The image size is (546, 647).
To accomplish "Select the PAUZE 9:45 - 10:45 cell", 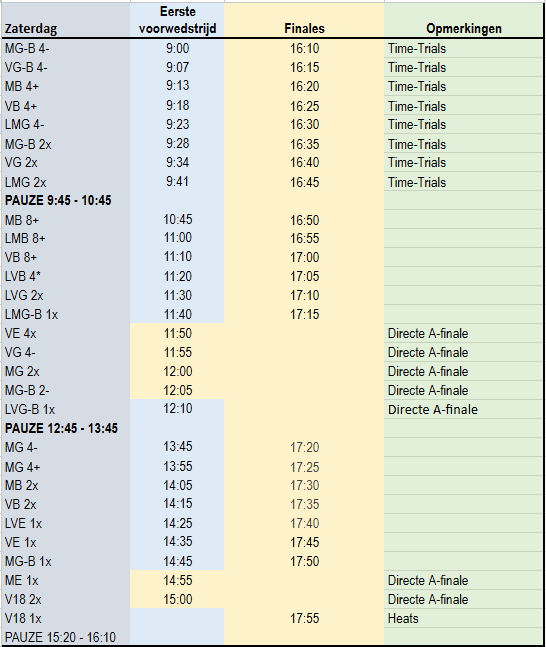I will click(66, 201).
